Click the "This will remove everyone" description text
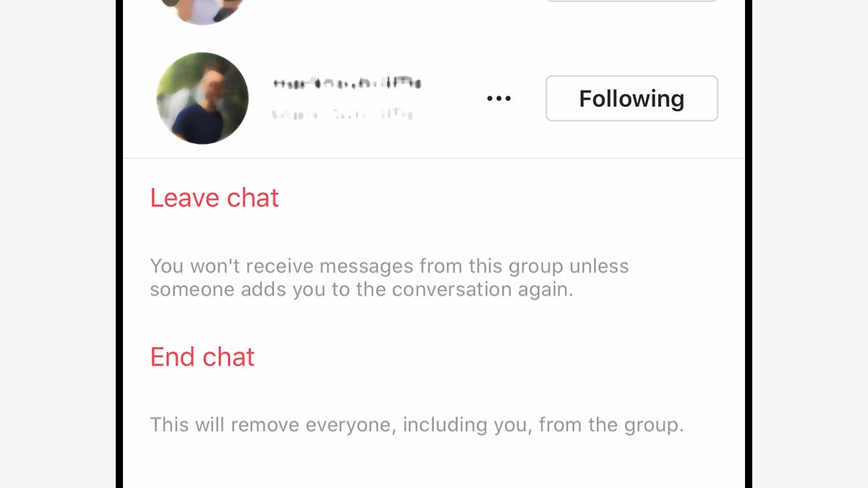The width and height of the screenshot is (868, 488). pos(417,424)
